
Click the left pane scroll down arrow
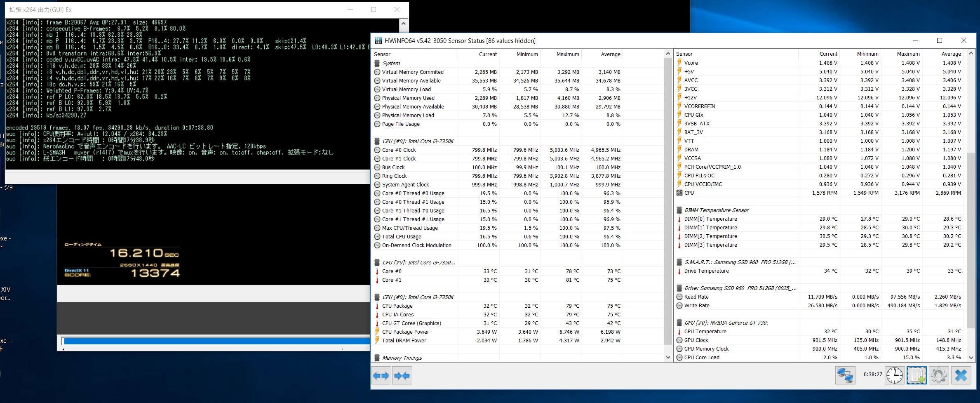(x=668, y=358)
